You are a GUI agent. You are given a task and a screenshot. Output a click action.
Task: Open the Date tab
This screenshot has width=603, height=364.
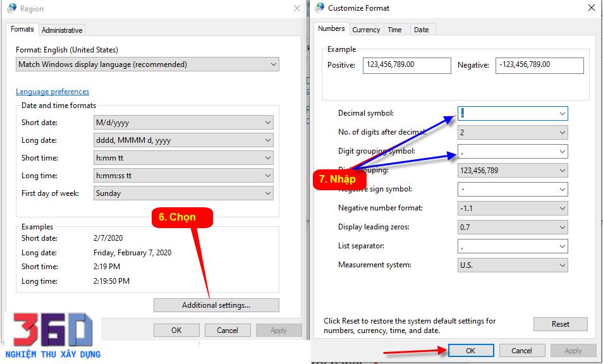[421, 30]
